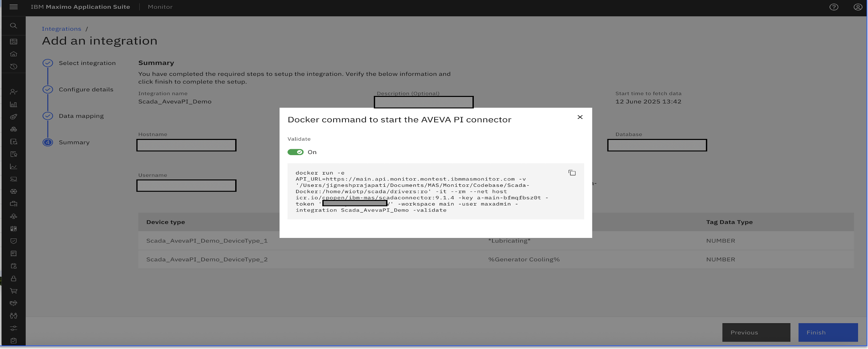Click the Device type column header

pos(166,222)
